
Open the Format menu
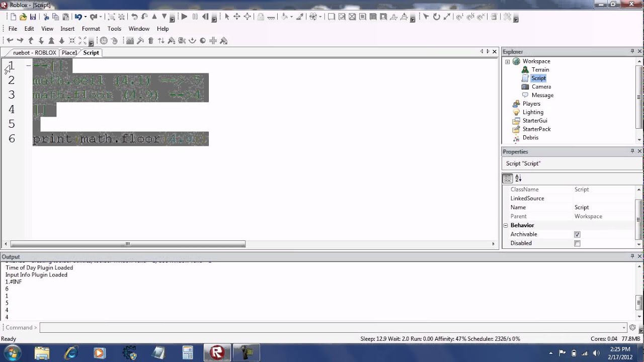[91, 29]
